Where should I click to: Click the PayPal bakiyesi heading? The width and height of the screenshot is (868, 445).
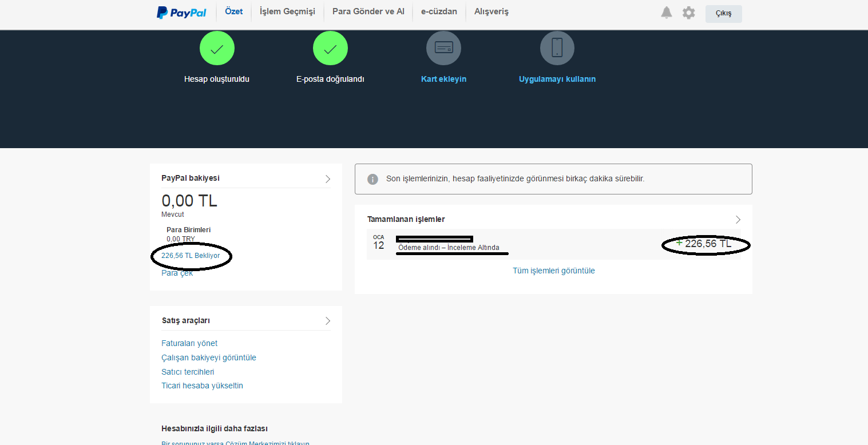(191, 178)
